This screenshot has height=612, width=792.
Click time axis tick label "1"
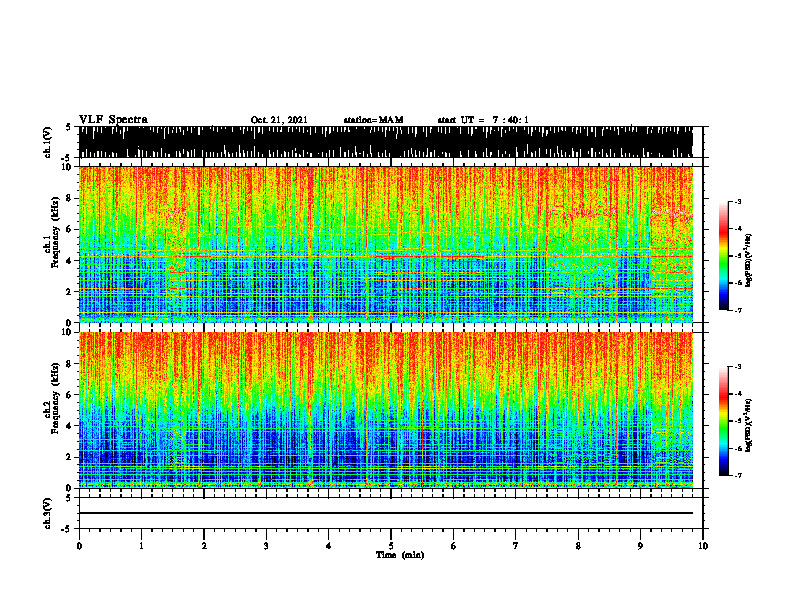point(141,546)
